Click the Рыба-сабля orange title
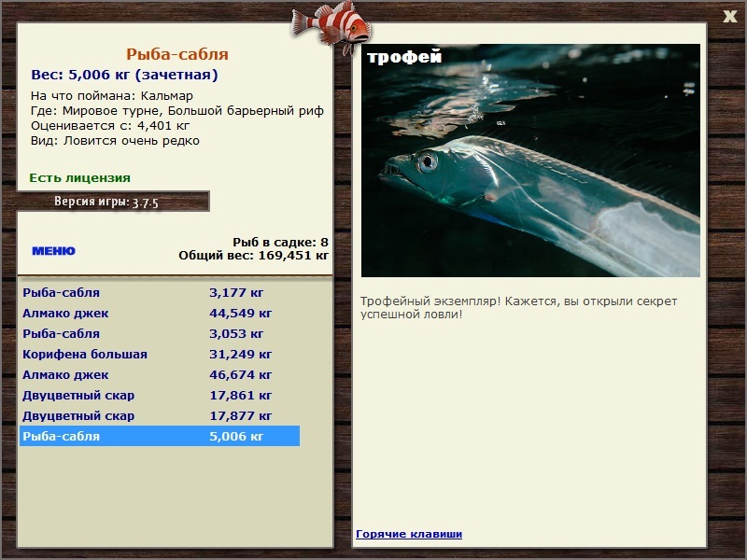This screenshot has height=560, width=747. pos(177,54)
